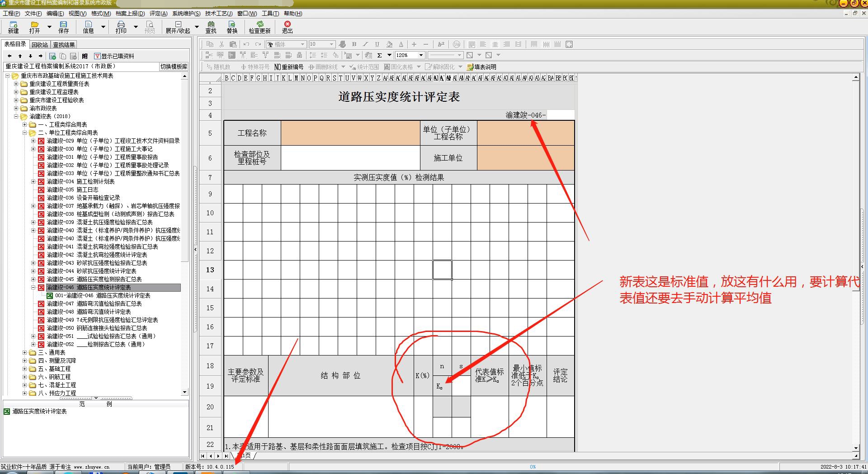
Task: Open the 120% zoom dropdown
Action: [x=421, y=55]
